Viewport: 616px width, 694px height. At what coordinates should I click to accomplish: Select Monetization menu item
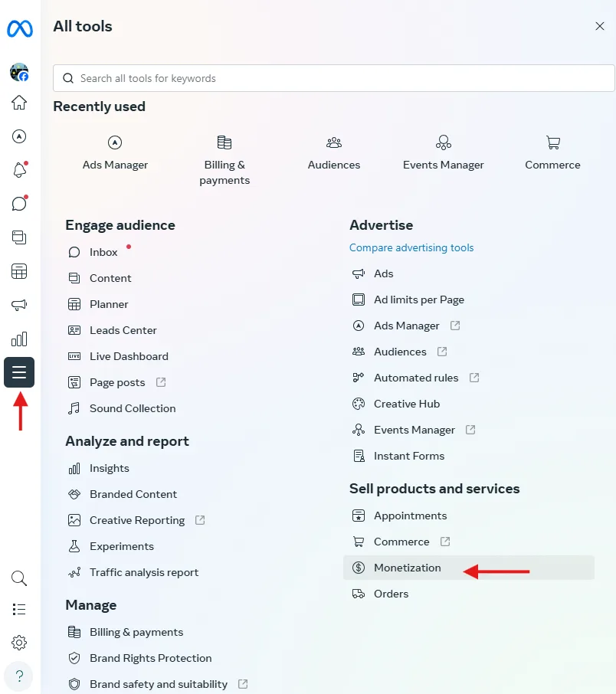click(408, 568)
